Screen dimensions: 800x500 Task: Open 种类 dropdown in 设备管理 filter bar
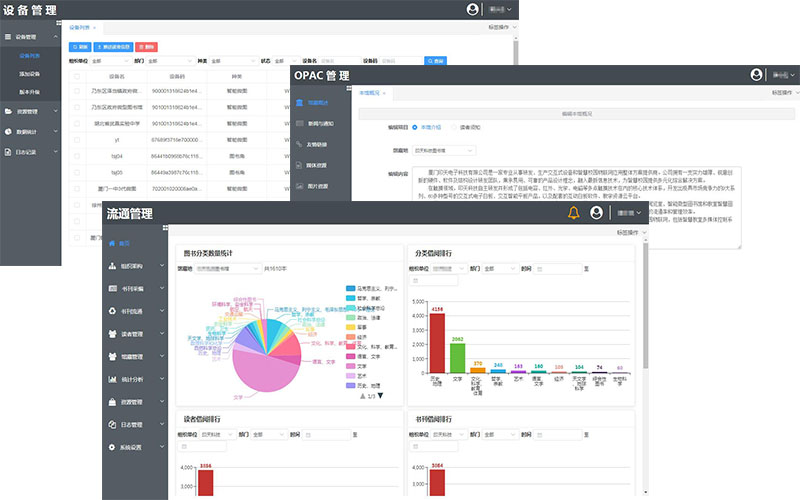coord(233,61)
